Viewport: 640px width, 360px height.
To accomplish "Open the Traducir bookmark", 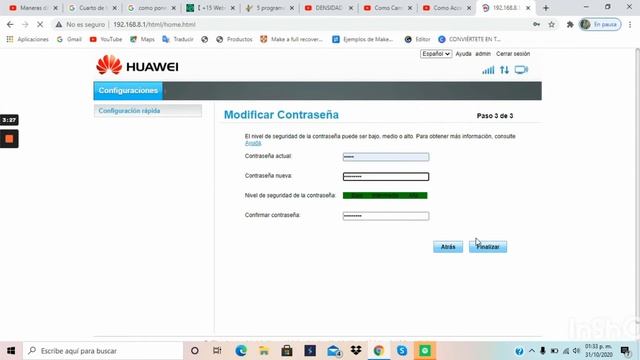I will [178, 39].
